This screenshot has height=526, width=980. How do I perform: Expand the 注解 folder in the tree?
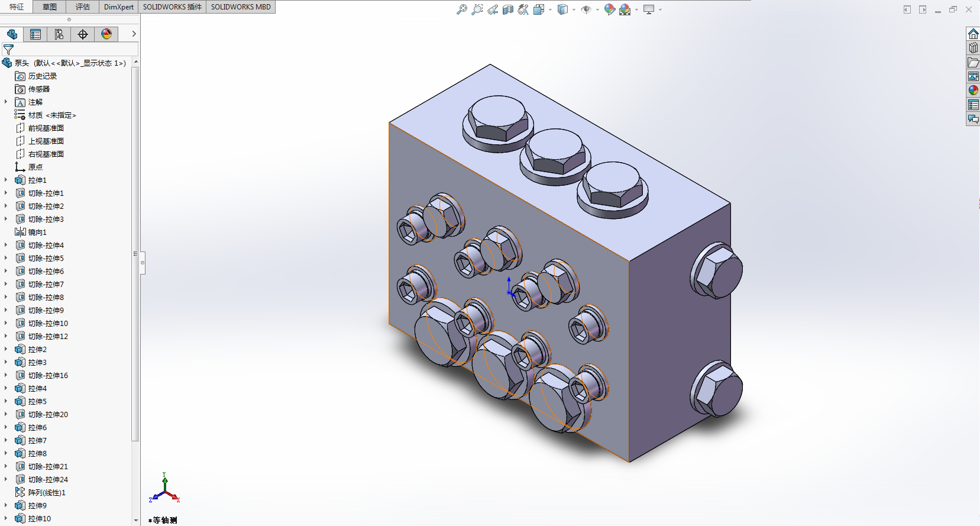coord(6,102)
